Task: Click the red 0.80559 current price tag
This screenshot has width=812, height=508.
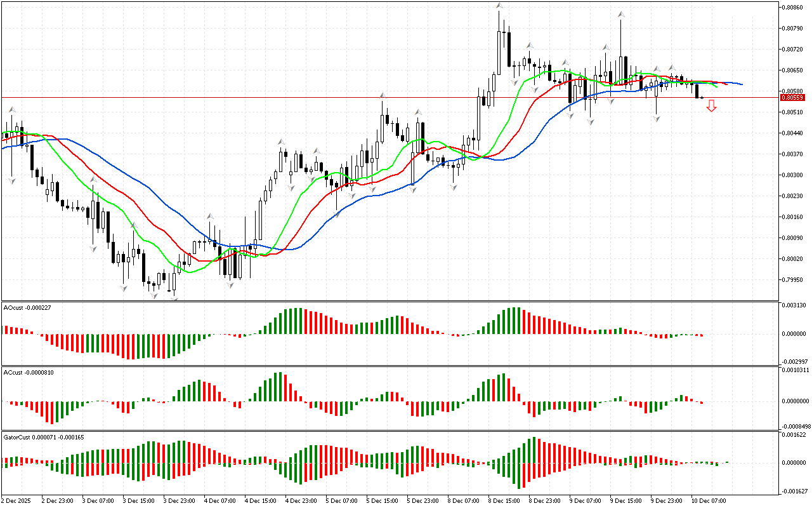Action: point(792,98)
